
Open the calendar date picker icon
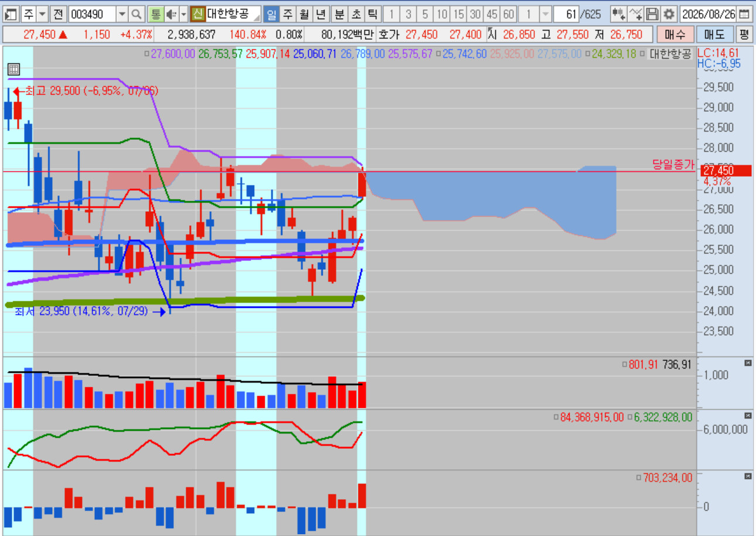coord(743,13)
